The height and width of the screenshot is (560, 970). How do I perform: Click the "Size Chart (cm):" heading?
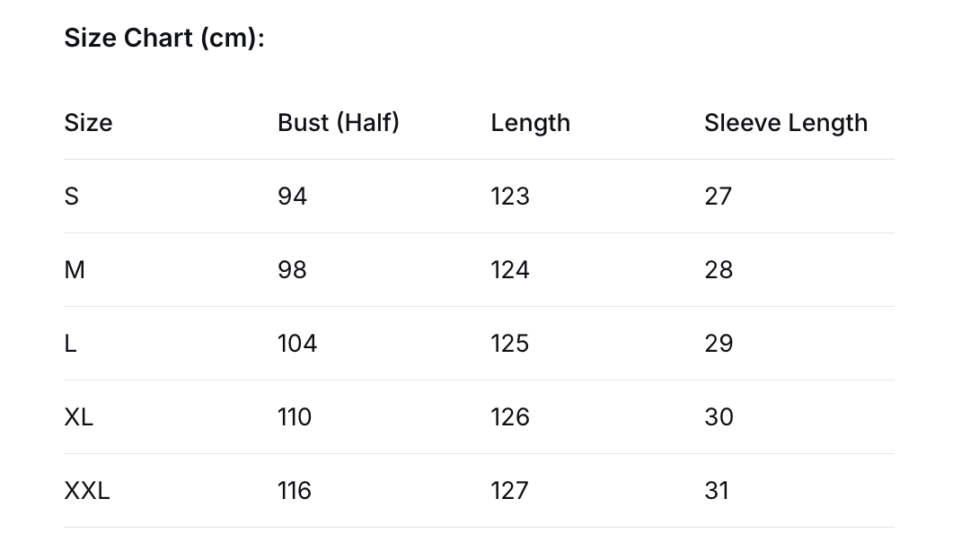pyautogui.click(x=164, y=39)
